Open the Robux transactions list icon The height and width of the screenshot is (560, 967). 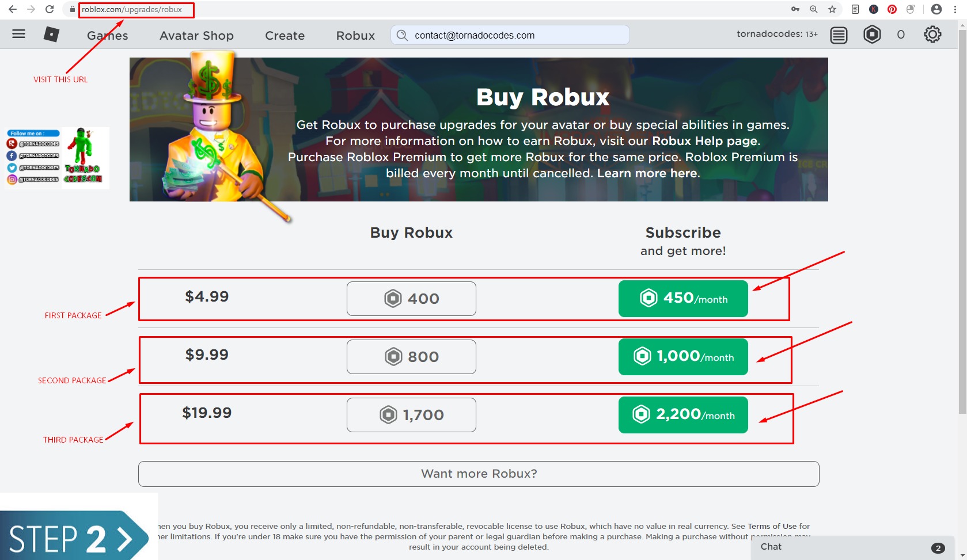pos(839,35)
